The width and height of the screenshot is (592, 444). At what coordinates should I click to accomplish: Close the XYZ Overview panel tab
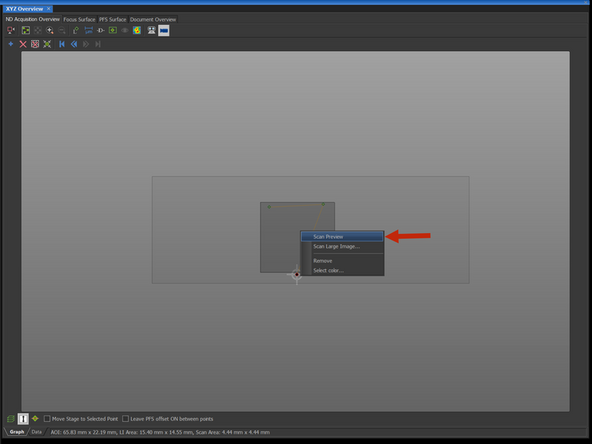[48, 9]
